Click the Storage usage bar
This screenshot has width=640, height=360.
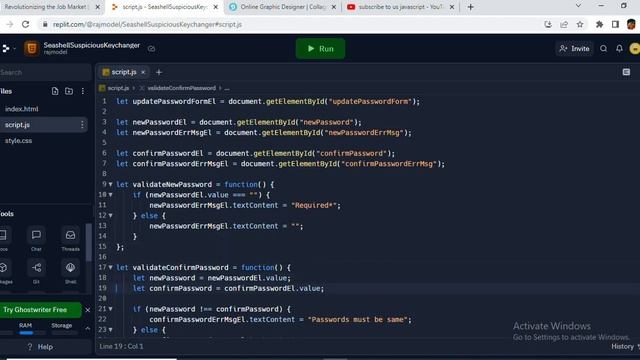pos(64,333)
